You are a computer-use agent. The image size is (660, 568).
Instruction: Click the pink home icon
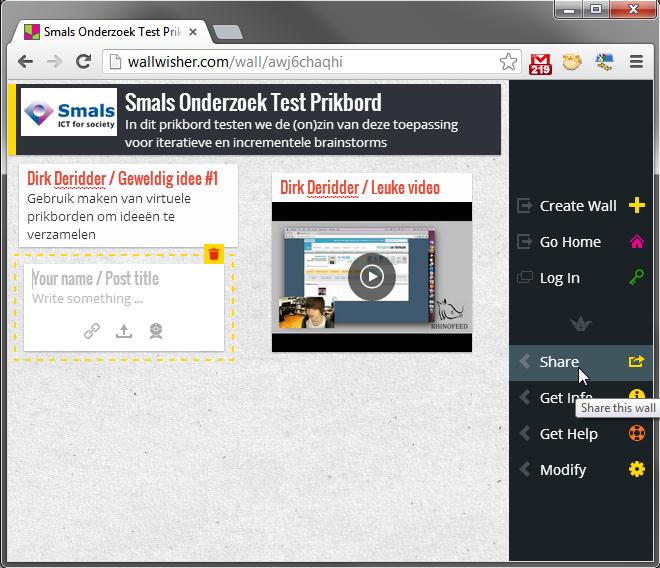point(636,242)
